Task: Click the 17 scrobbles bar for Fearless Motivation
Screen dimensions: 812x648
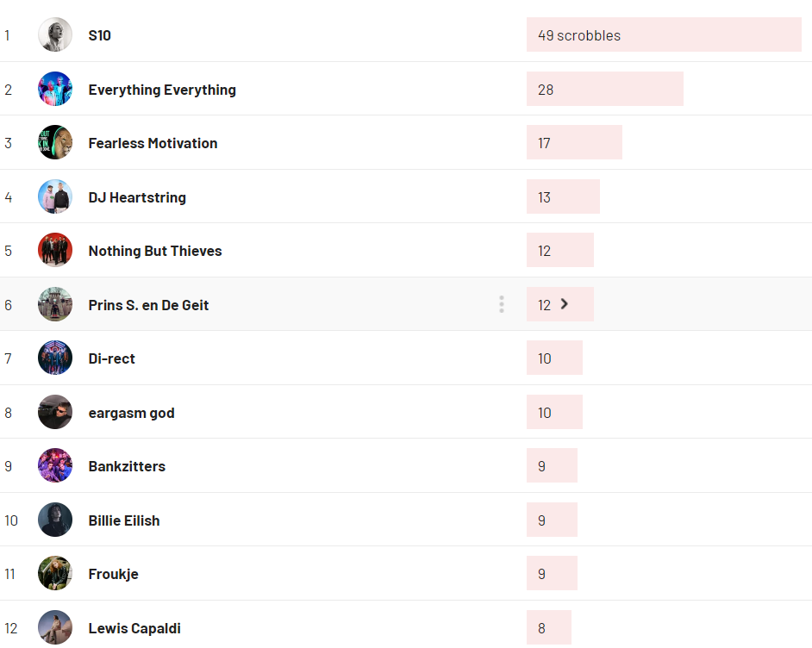Action: [x=574, y=143]
